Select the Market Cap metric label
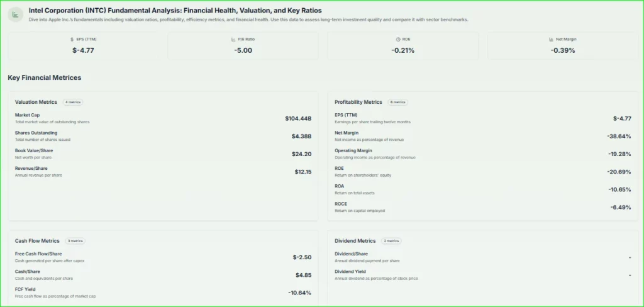Viewport: 644px width, 307px height. click(x=27, y=115)
